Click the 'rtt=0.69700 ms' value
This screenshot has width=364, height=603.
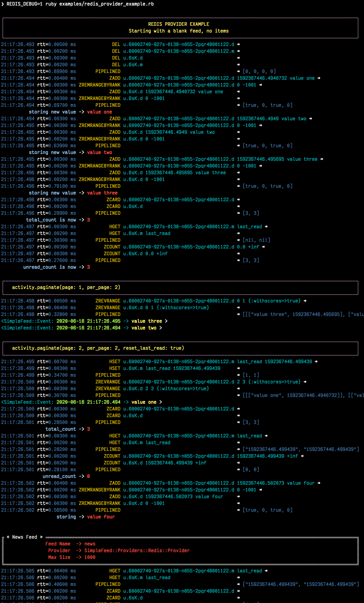point(57,105)
